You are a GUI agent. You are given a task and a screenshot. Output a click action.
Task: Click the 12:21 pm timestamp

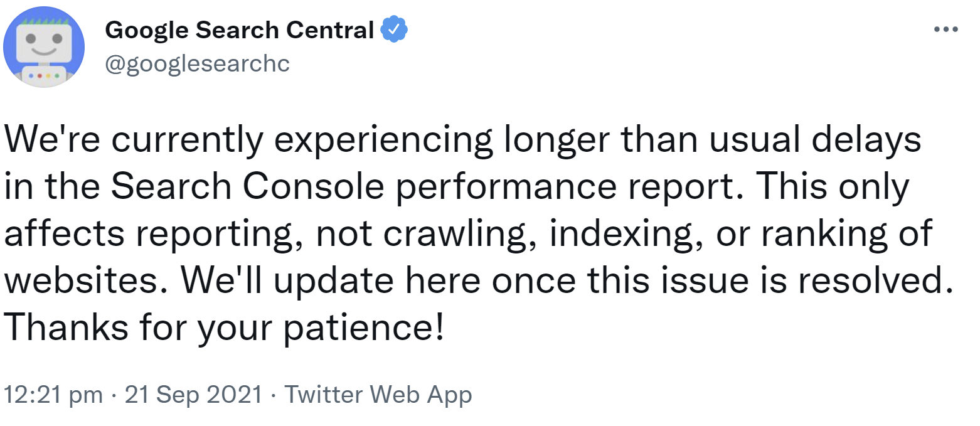click(53, 395)
